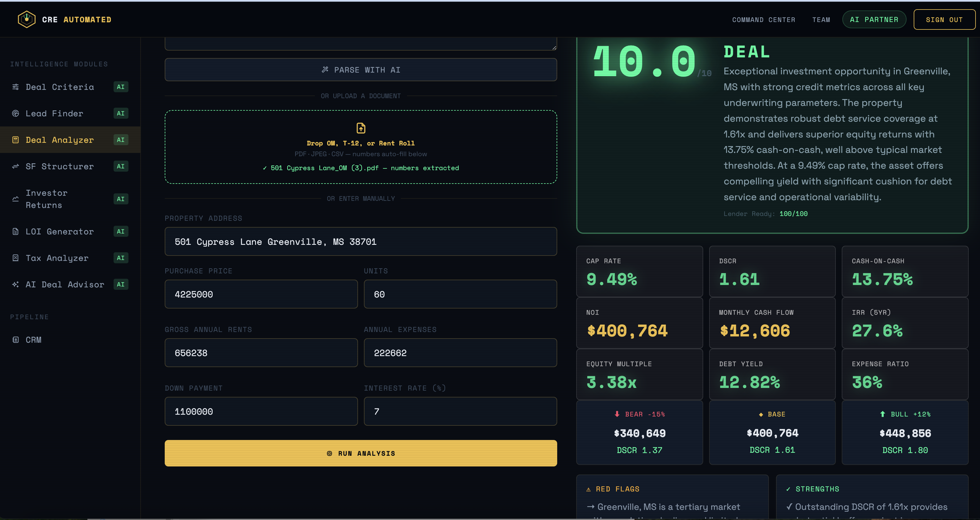Click the chip icon in Run Analysis
980x520 pixels.
tap(329, 453)
